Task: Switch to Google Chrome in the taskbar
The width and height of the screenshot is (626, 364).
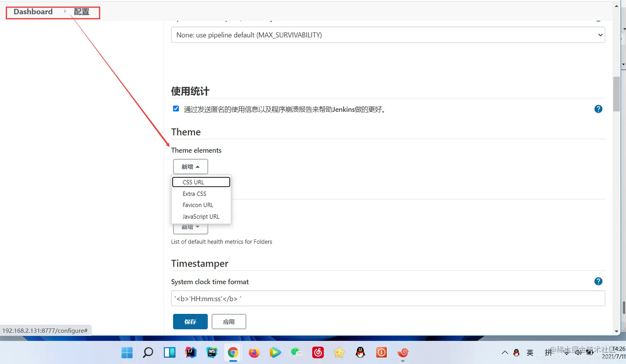Action: (x=233, y=352)
